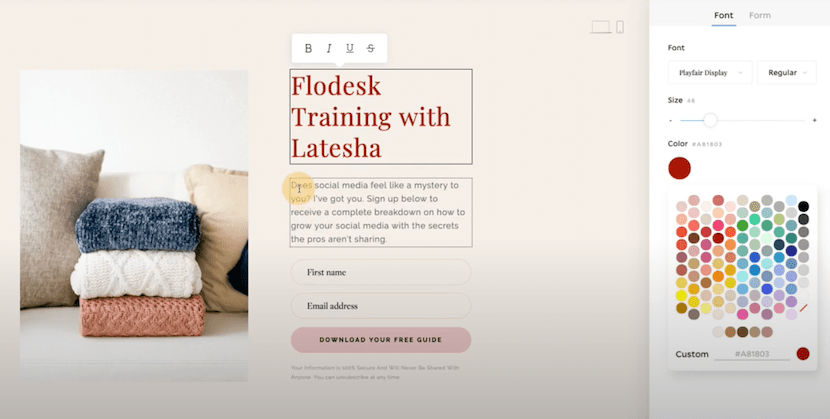The height and width of the screenshot is (419, 830).
Task: Open the Font tab
Action: [723, 15]
